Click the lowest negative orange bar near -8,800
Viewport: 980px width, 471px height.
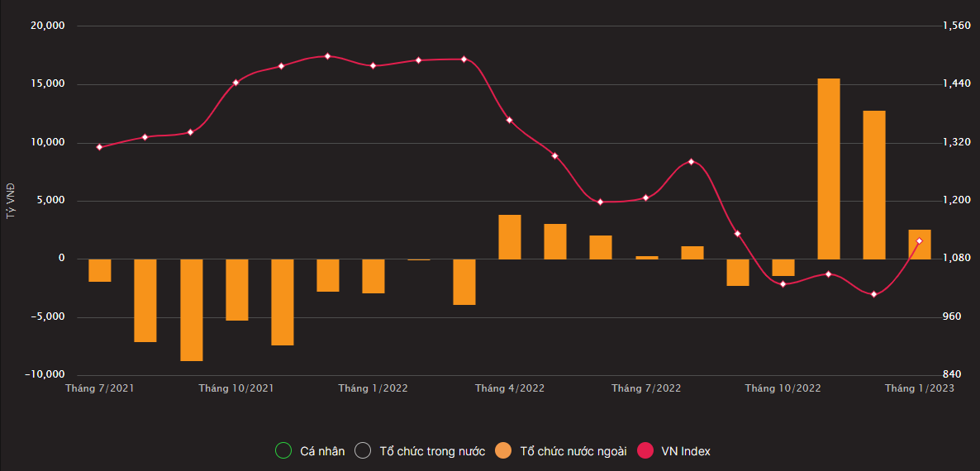pyautogui.click(x=192, y=310)
